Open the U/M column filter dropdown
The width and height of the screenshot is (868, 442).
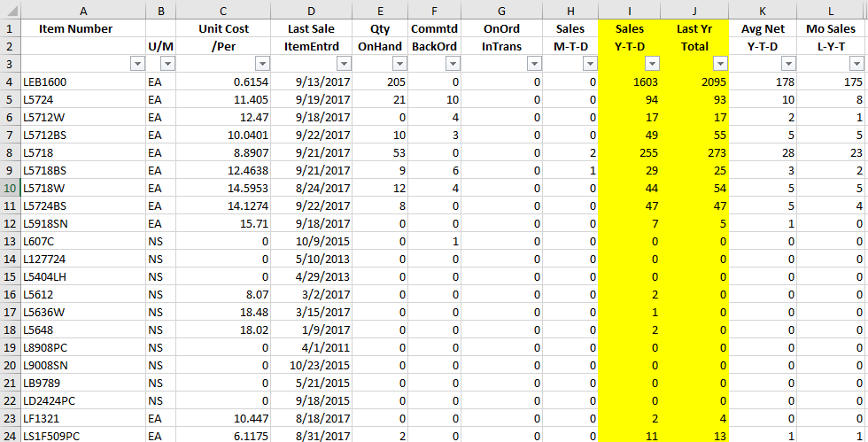pos(167,65)
